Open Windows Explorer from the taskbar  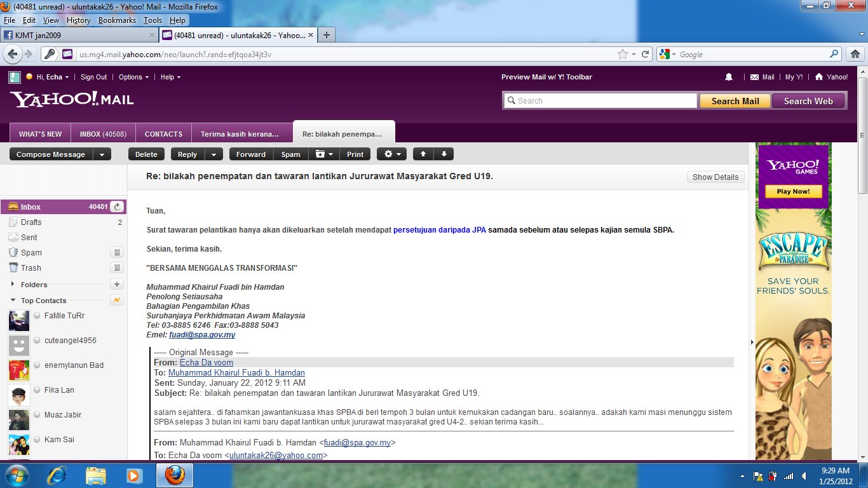(96, 475)
